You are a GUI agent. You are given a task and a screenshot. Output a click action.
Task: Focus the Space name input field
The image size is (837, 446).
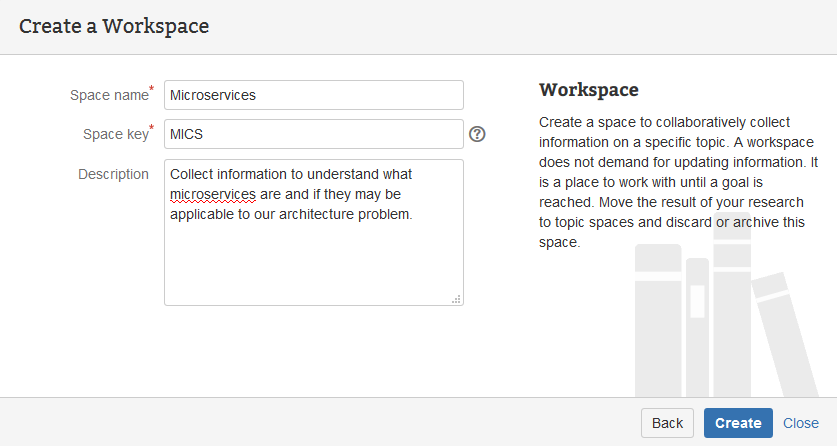(313, 95)
